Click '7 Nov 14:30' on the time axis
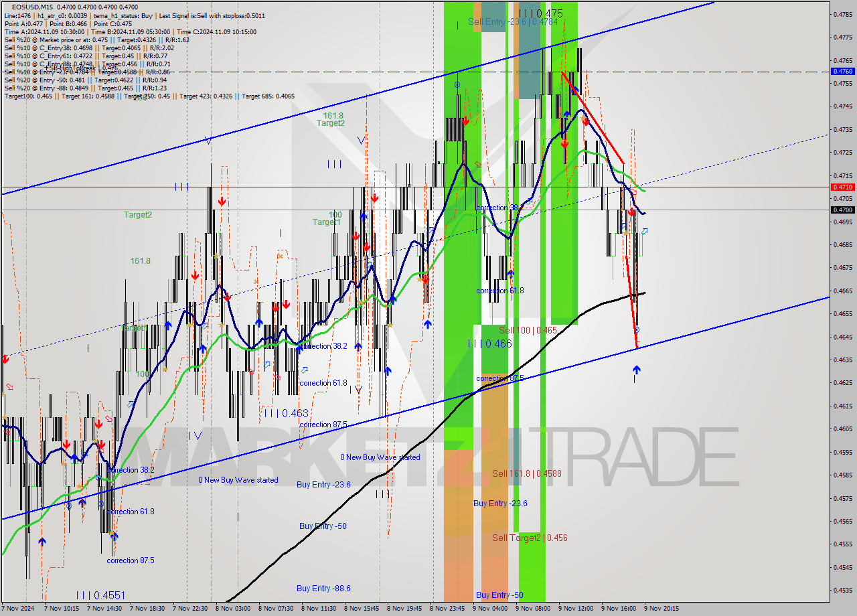The width and height of the screenshot is (857, 616). pyautogui.click(x=104, y=609)
